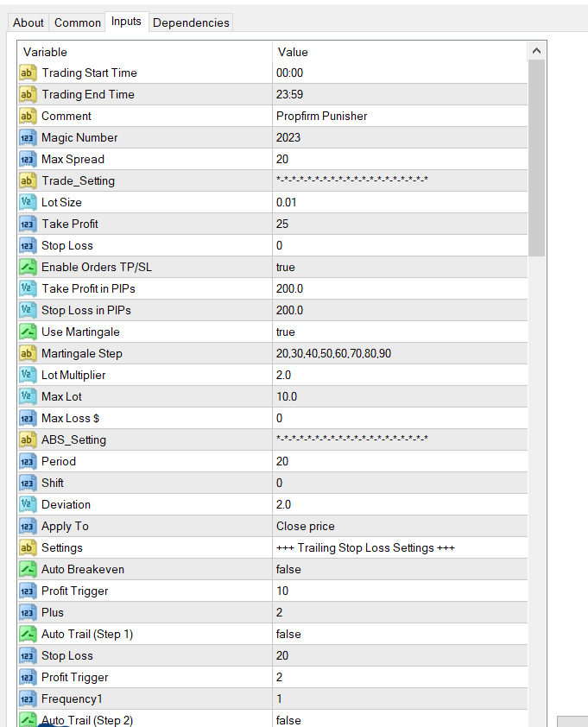588x727 pixels.
Task: Click the scroll up arrow of inputs list
Action: pyautogui.click(x=536, y=51)
